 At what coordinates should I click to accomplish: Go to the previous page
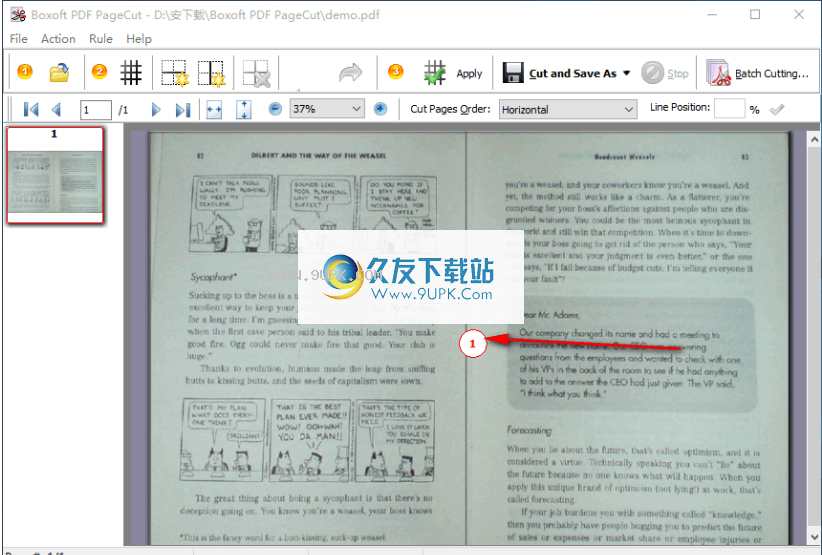(56, 110)
